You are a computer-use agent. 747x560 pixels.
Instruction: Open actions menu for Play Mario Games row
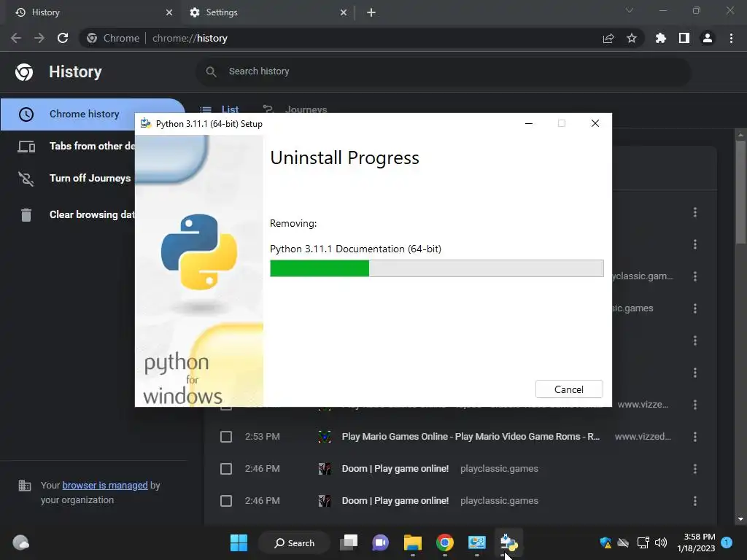tap(695, 437)
